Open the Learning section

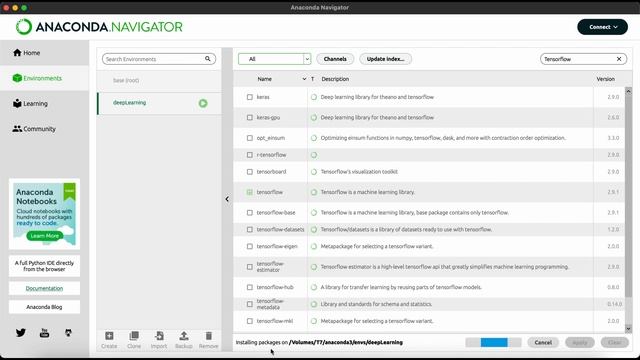[30, 103]
